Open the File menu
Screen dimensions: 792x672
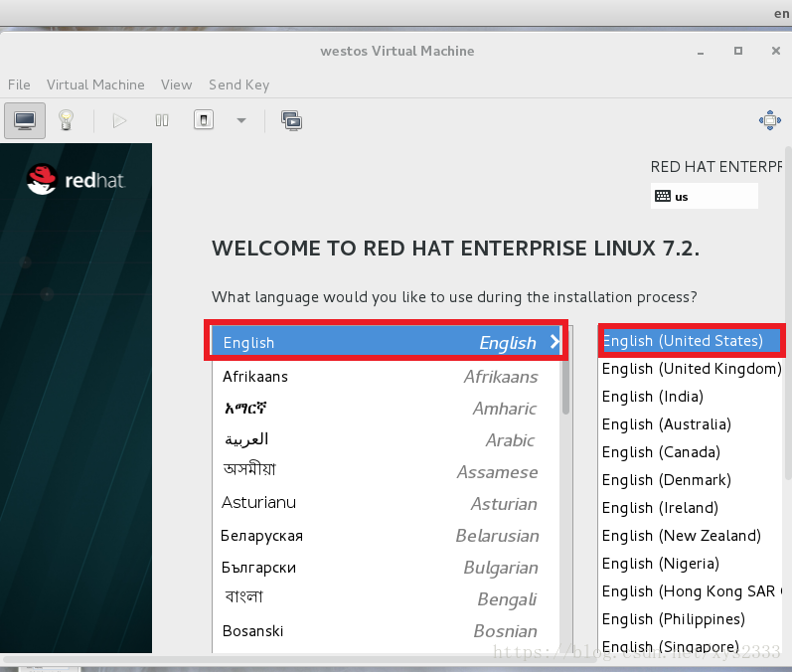click(19, 84)
